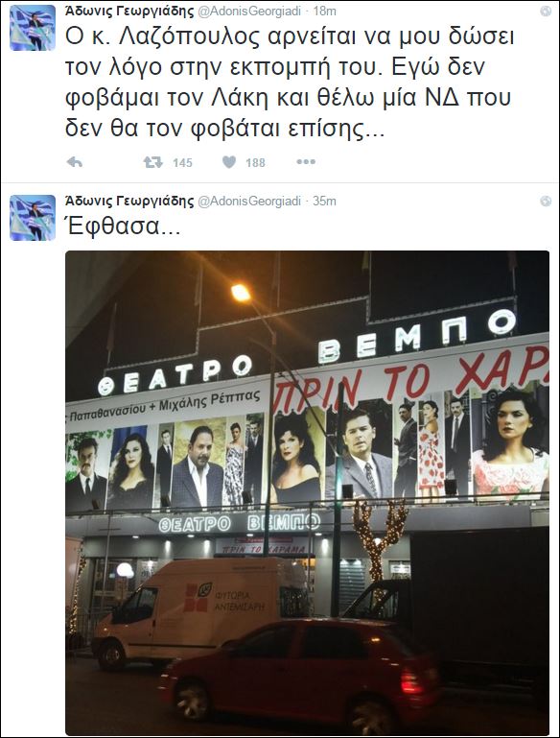This screenshot has height=738, width=560.
Task: Reply to the Λαζόπουλος tweet
Action: [75, 162]
